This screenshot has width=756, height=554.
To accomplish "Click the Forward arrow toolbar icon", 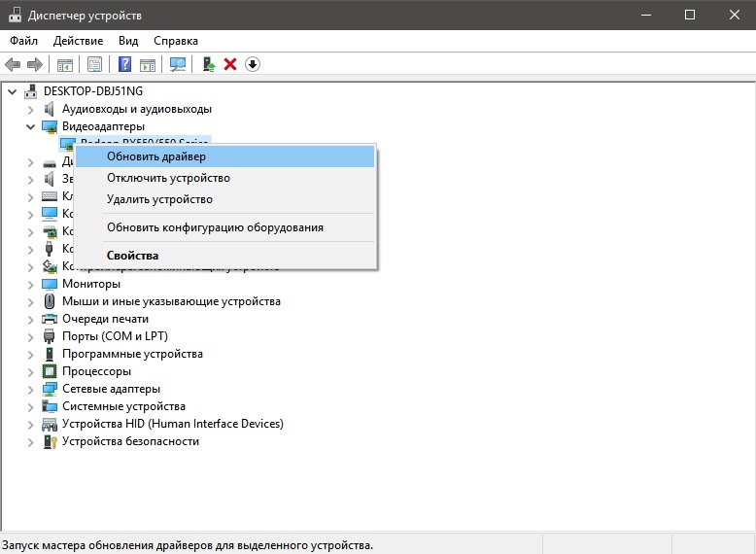I will (x=35, y=64).
